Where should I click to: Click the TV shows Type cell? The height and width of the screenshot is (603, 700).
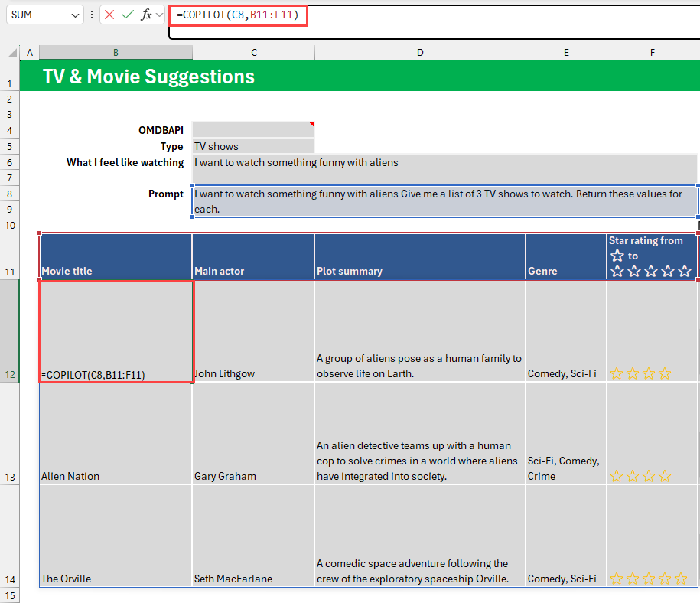252,146
